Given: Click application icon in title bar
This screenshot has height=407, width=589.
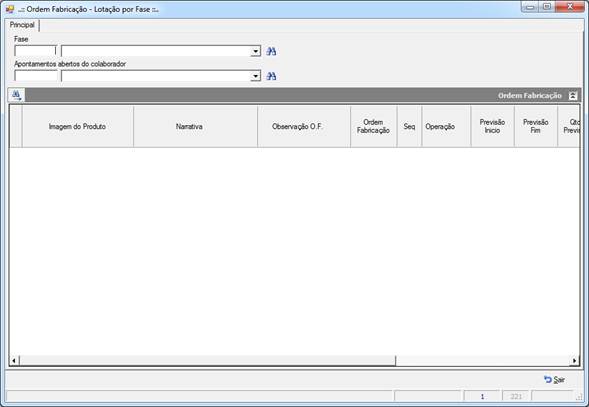Looking at the screenshot, I should point(10,9).
